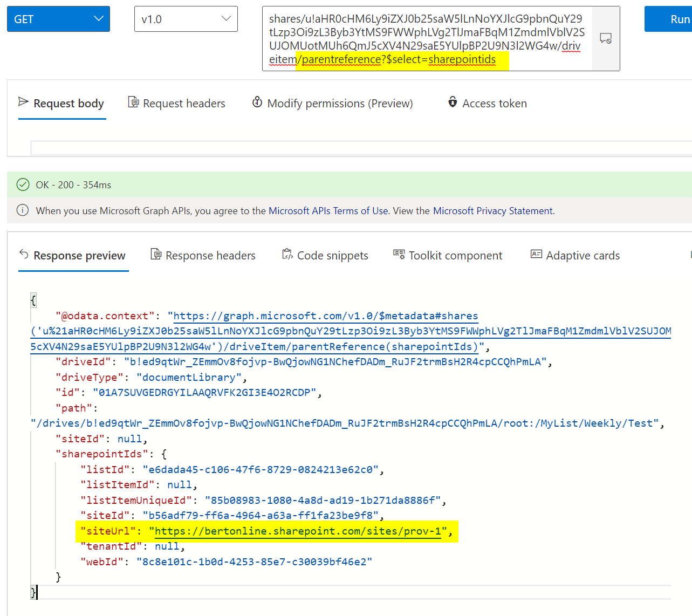Select the Access token lock icon

pyautogui.click(x=453, y=102)
